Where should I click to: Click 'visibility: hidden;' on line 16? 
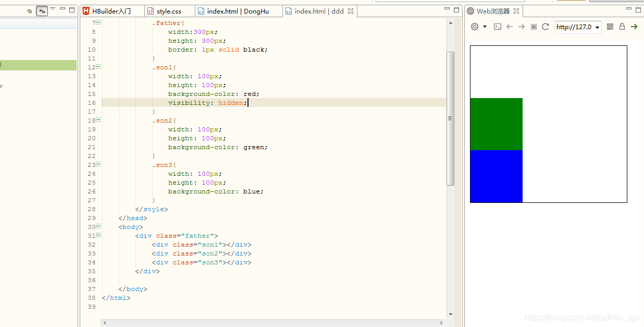[x=207, y=103]
